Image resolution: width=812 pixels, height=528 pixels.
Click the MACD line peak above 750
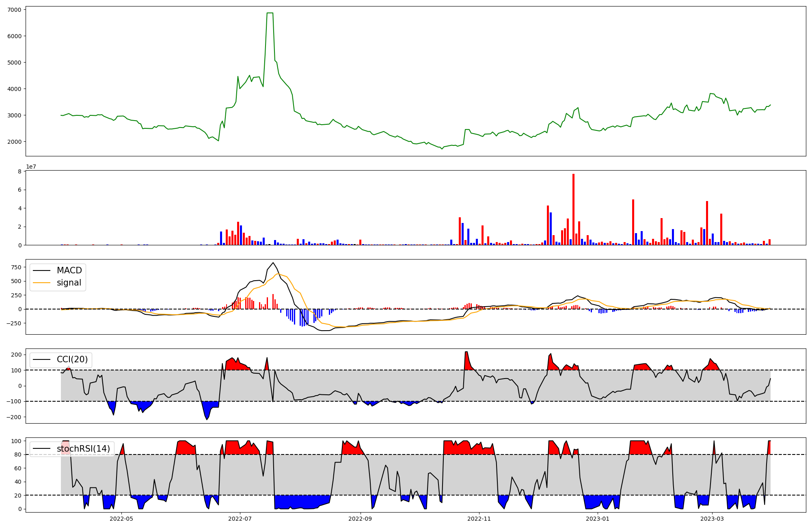(x=273, y=263)
